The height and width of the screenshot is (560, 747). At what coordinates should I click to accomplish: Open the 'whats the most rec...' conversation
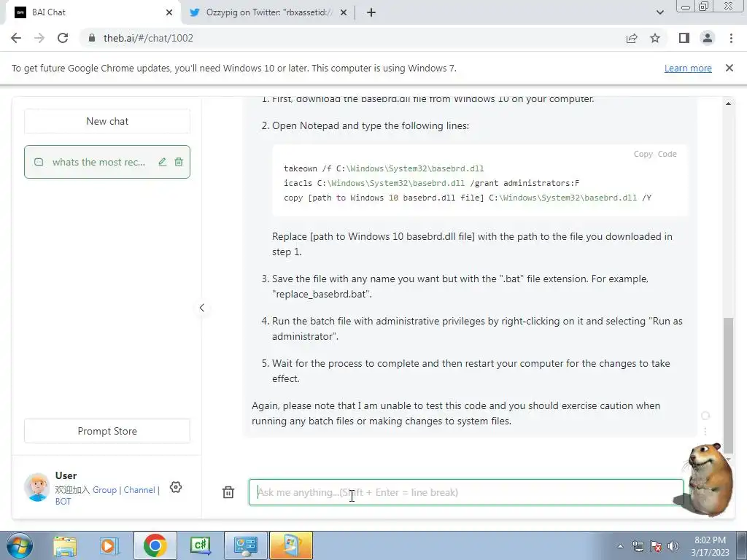[x=98, y=162]
